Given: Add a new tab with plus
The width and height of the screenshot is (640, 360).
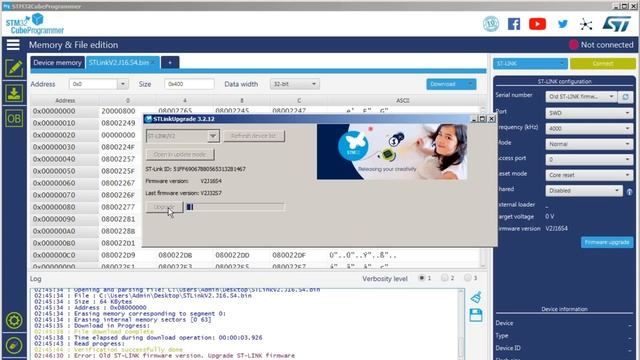Looking at the screenshot, I should click(x=170, y=62).
